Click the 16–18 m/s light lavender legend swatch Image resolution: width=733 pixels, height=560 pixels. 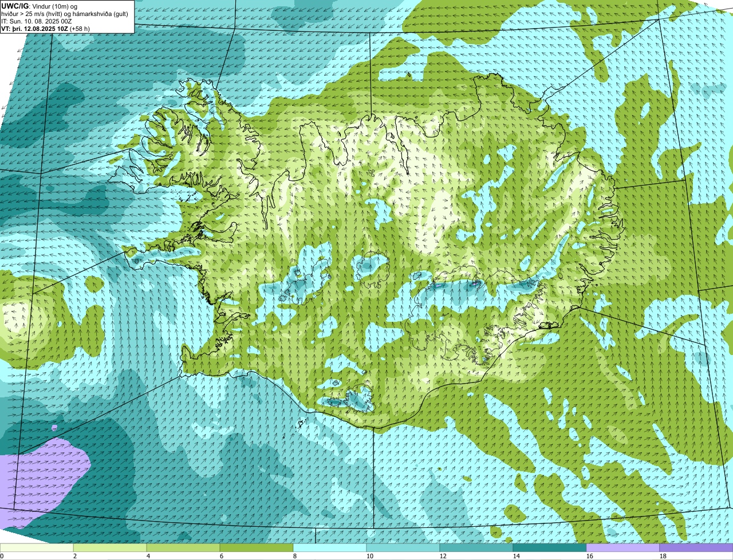pos(623,548)
